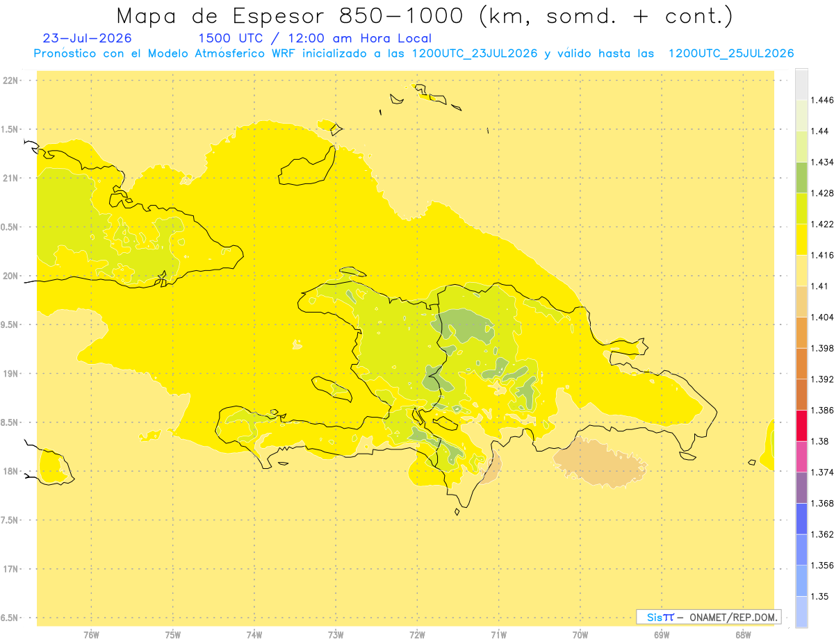
Task: Click the "76W" longitude label
Action: [91, 634]
